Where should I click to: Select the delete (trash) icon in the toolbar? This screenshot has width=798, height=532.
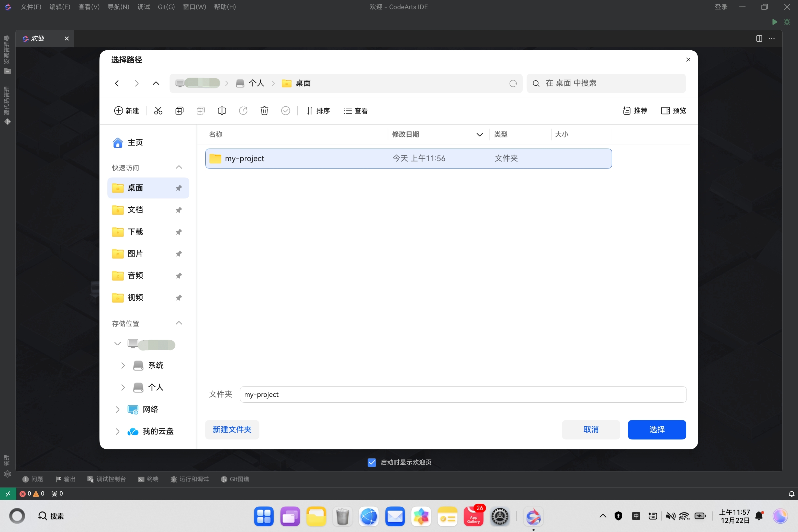(x=264, y=111)
